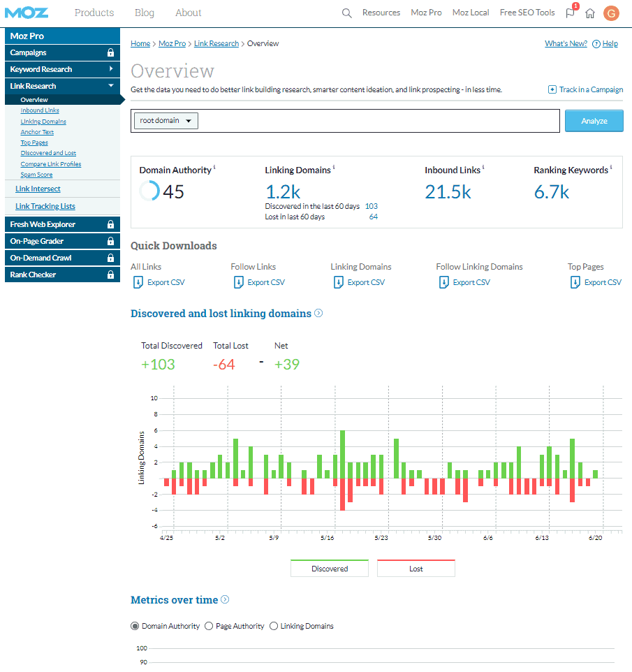Image resolution: width=632 pixels, height=672 pixels.
Task: Open the Blog menu item
Action: 145,13
